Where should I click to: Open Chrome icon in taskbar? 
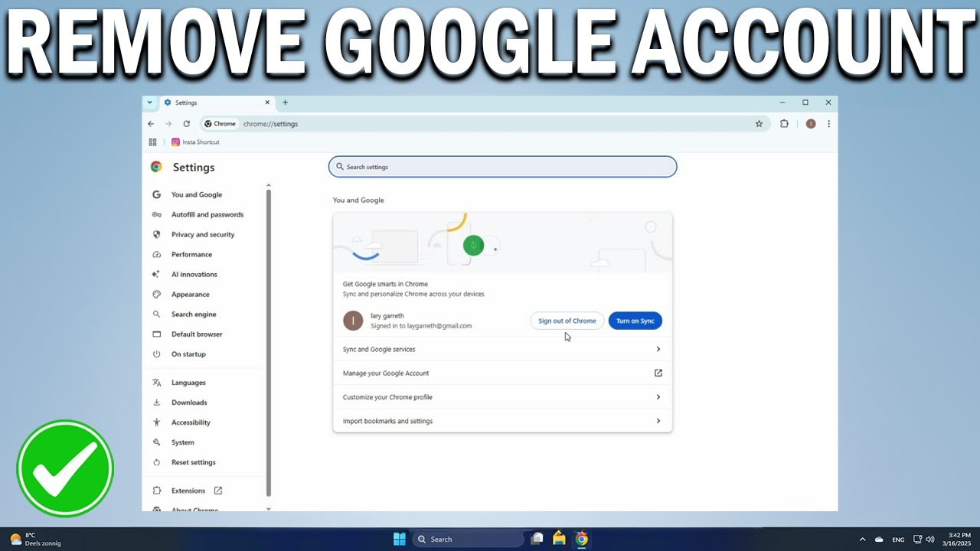(x=582, y=539)
